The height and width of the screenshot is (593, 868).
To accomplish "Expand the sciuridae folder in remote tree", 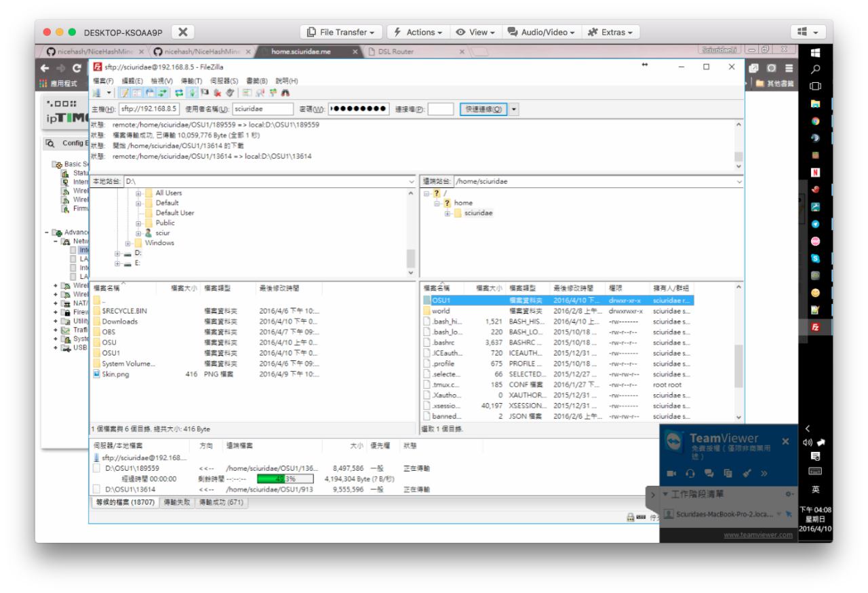I will coord(448,212).
